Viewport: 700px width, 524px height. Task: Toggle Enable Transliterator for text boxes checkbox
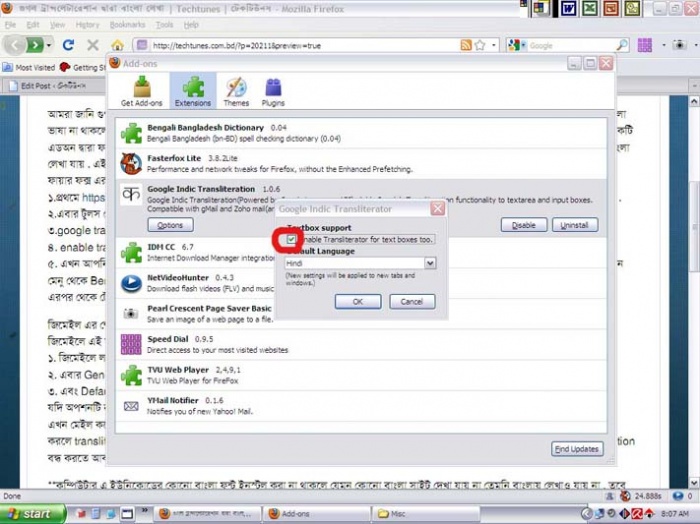(291, 240)
